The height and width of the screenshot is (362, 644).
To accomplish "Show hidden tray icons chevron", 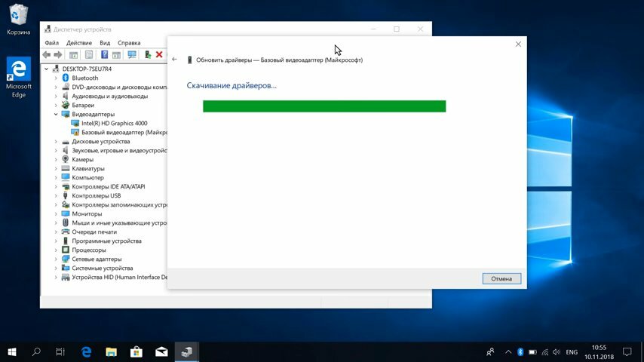I will 508,352.
